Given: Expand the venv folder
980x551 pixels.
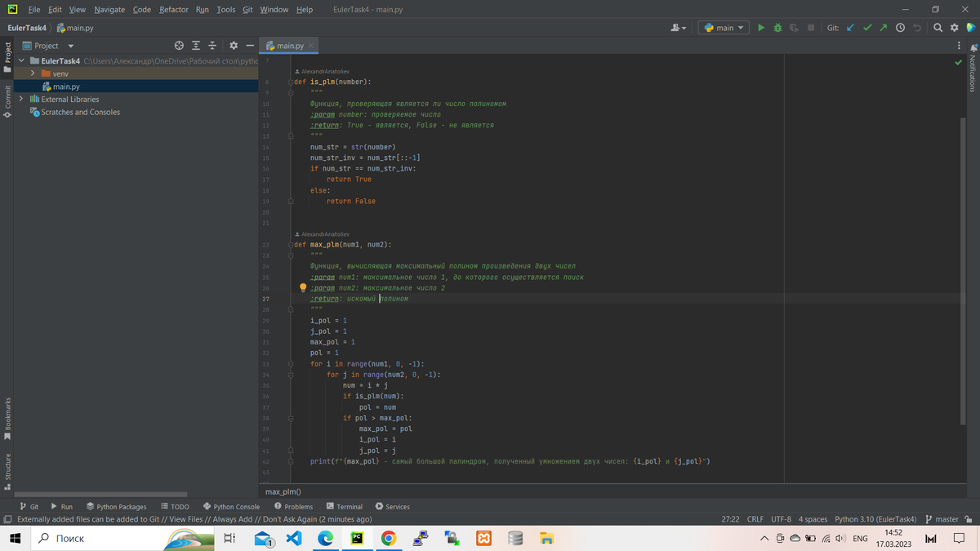Looking at the screenshot, I should tap(33, 73).
